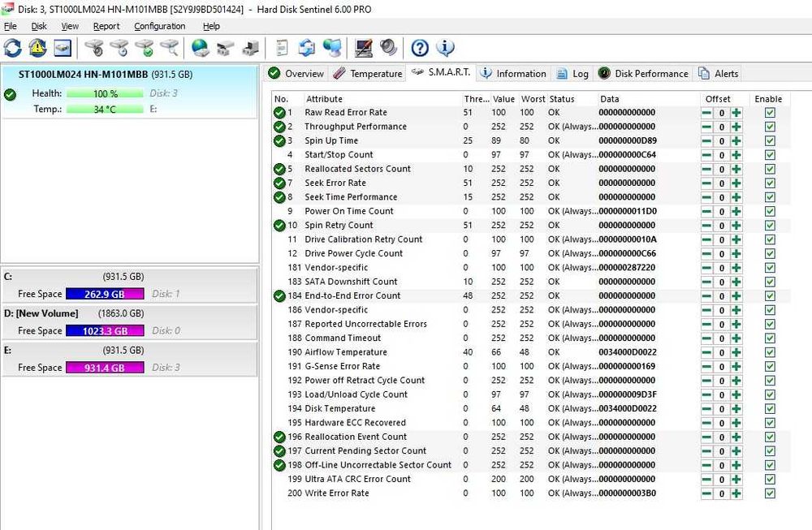Viewport: 812px width, 530px height.
Task: Decrease offset for Power On Time Count
Action: [x=707, y=212]
